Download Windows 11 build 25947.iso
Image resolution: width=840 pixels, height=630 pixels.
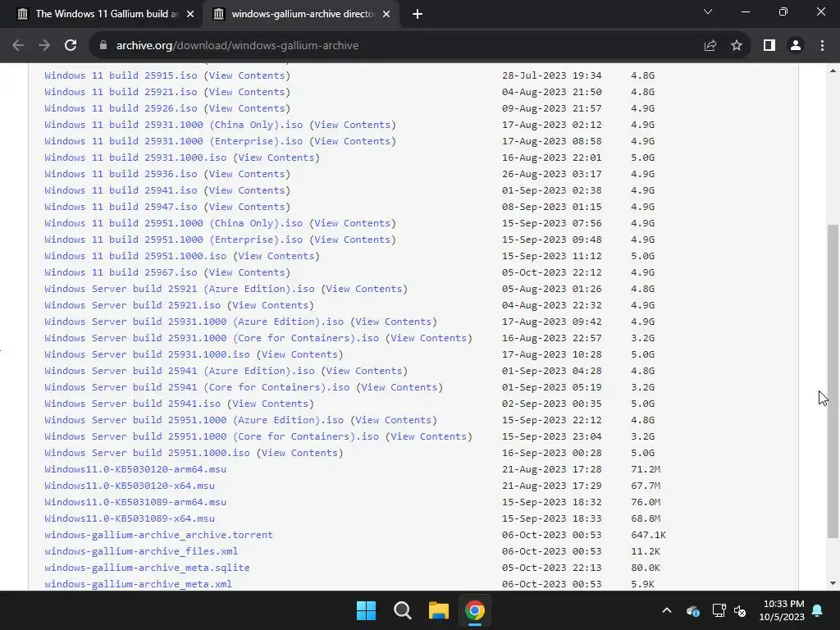click(121, 207)
